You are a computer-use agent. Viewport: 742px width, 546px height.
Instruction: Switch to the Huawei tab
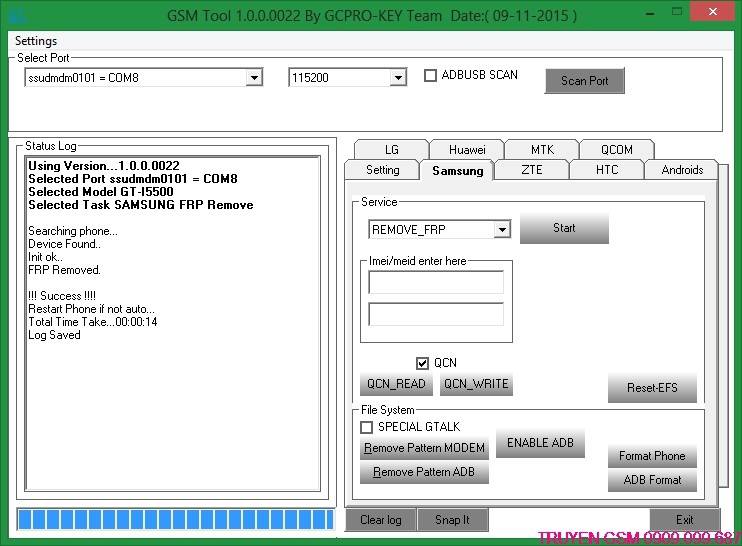(467, 150)
